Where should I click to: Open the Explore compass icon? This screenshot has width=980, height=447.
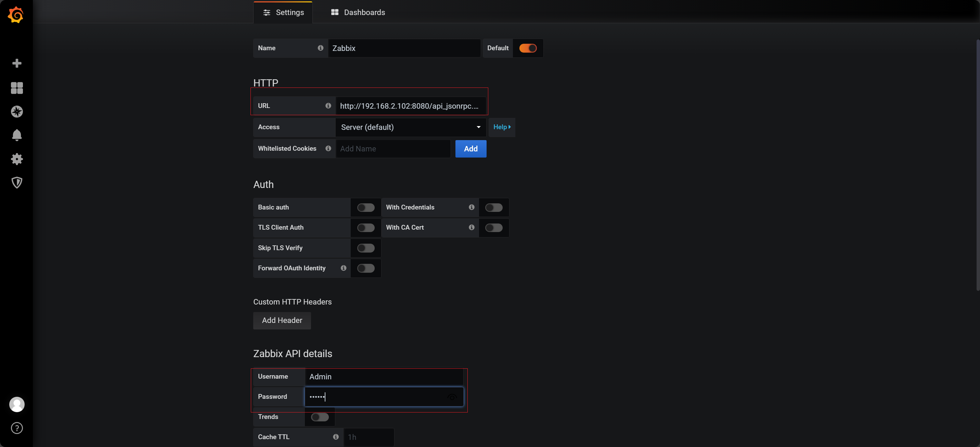pyautogui.click(x=17, y=112)
